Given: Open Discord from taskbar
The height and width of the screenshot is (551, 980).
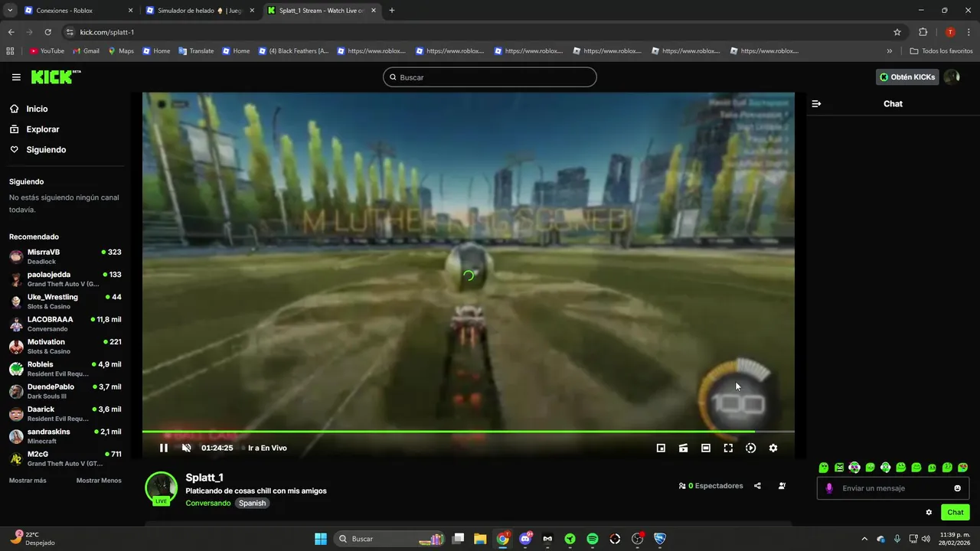Looking at the screenshot, I should (x=525, y=539).
